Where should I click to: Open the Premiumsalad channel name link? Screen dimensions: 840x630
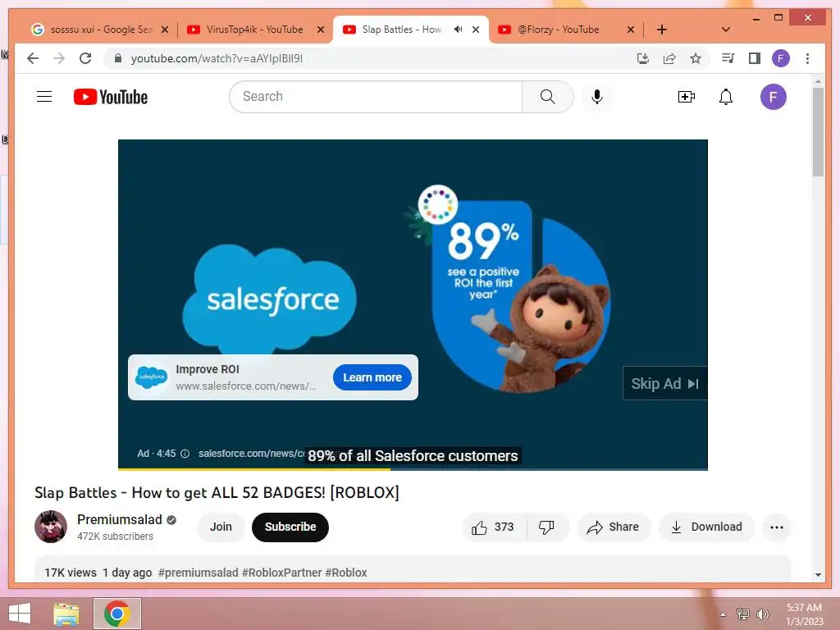pyautogui.click(x=120, y=519)
